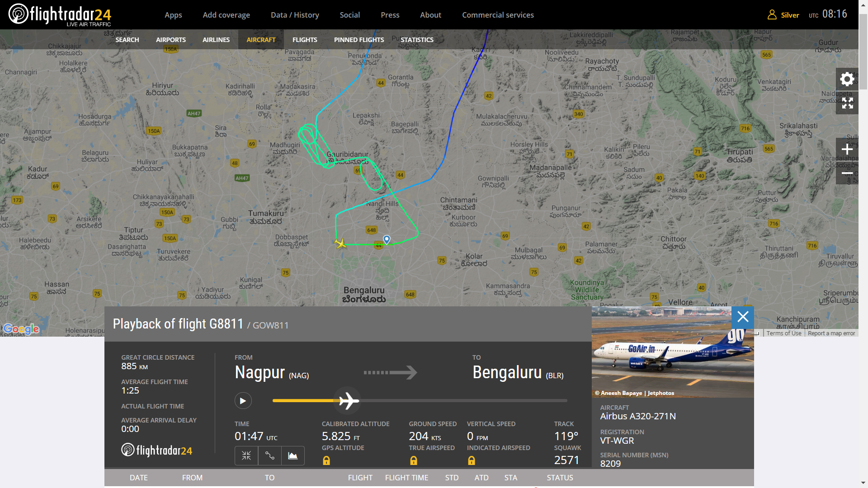868x488 pixels.
Task: Click the center-on-aircraft icon
Action: point(246,455)
